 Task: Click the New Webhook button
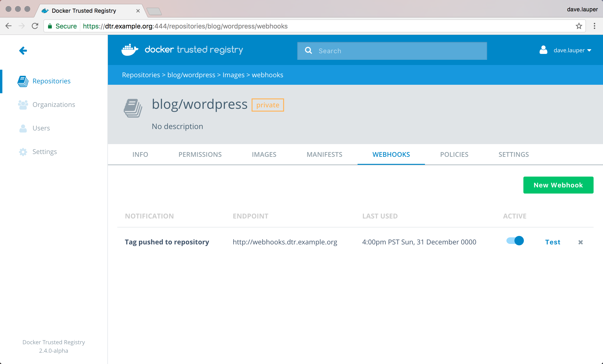558,185
